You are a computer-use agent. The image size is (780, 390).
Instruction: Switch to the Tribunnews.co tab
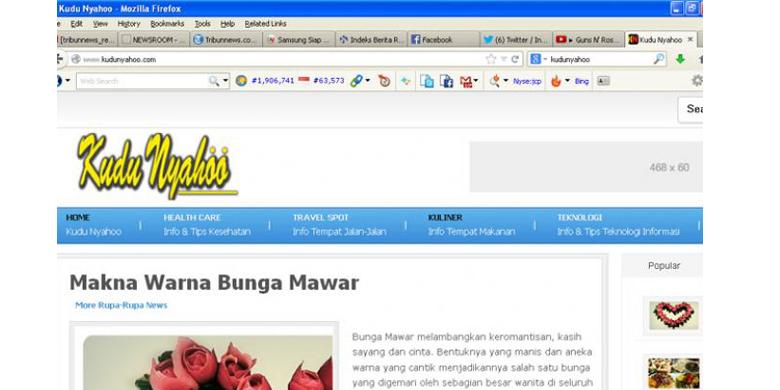tap(226, 40)
